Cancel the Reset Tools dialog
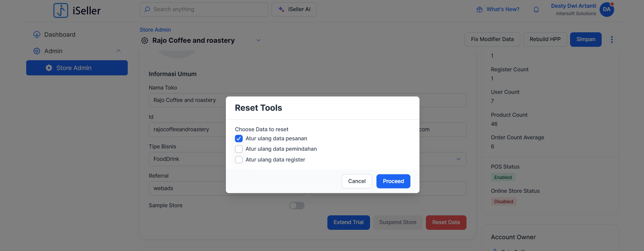Viewport: 644px width, 251px height. (357, 181)
